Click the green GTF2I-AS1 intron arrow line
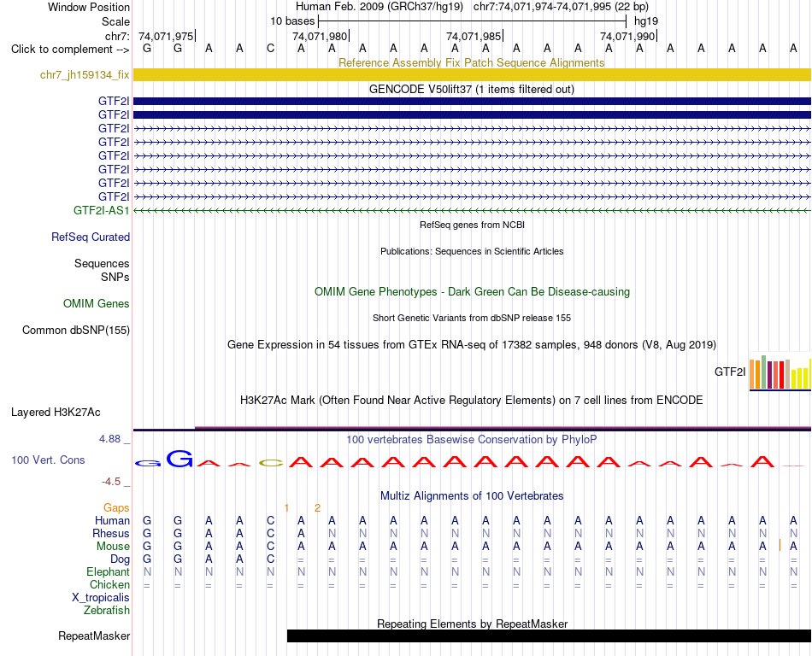 coord(472,211)
